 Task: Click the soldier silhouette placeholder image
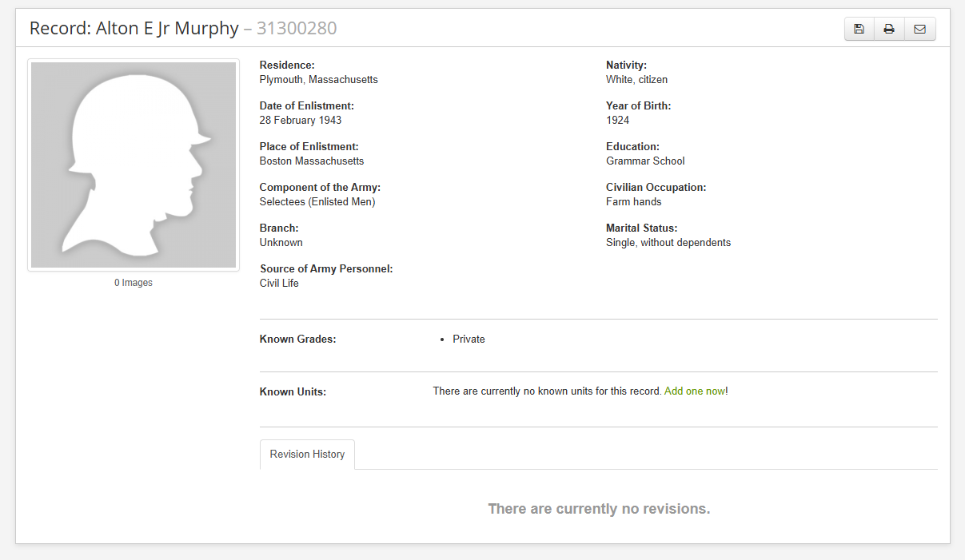tap(134, 165)
